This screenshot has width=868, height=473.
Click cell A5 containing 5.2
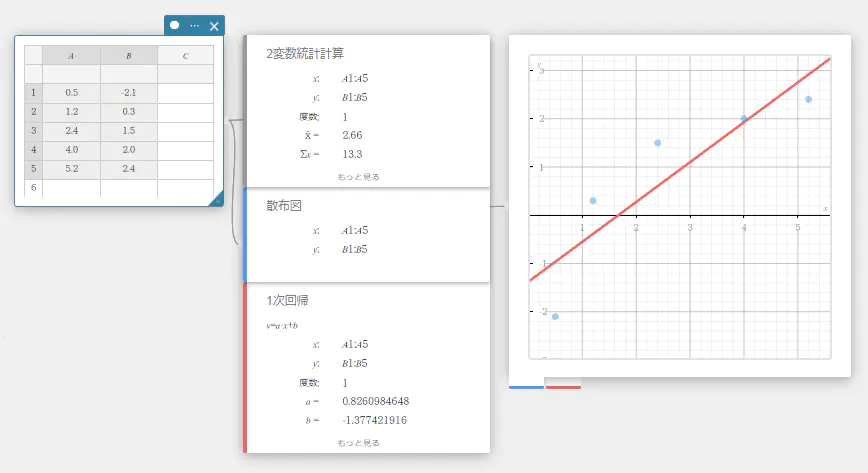tap(71, 169)
